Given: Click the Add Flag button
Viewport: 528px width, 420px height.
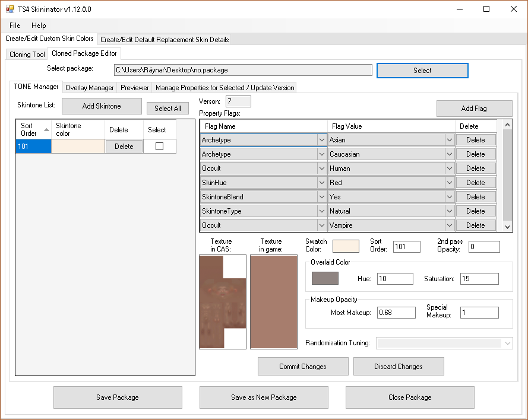Looking at the screenshot, I should [x=474, y=109].
